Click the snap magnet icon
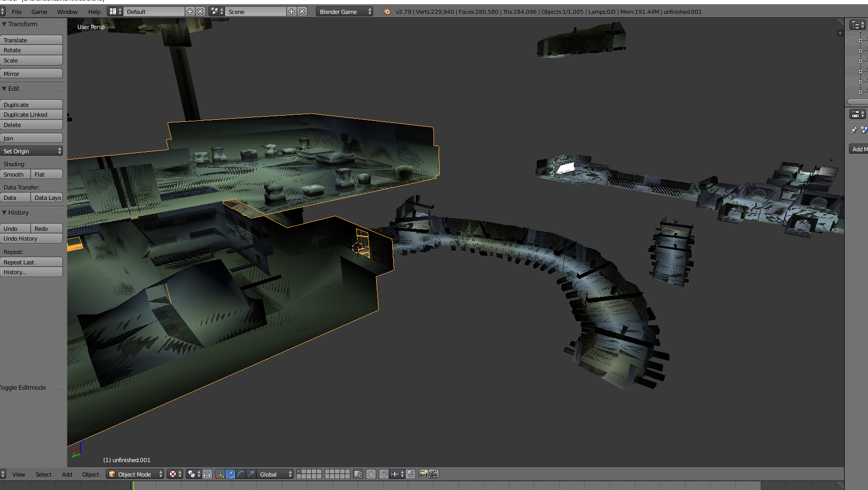 384,474
